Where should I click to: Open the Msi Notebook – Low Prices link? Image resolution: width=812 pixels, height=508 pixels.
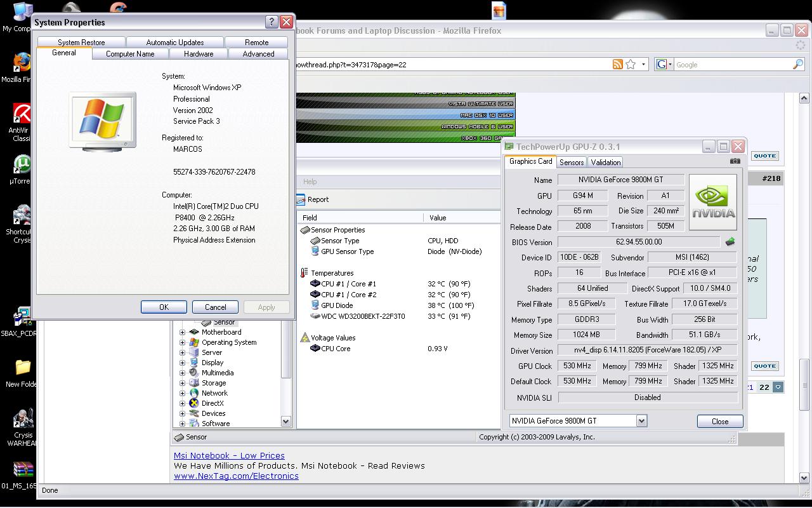[x=229, y=455]
